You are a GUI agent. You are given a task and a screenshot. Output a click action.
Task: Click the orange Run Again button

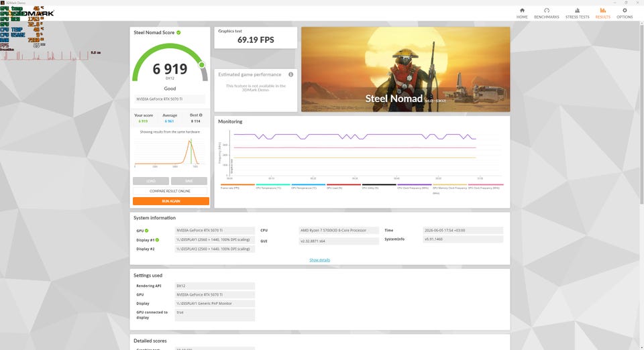click(171, 201)
